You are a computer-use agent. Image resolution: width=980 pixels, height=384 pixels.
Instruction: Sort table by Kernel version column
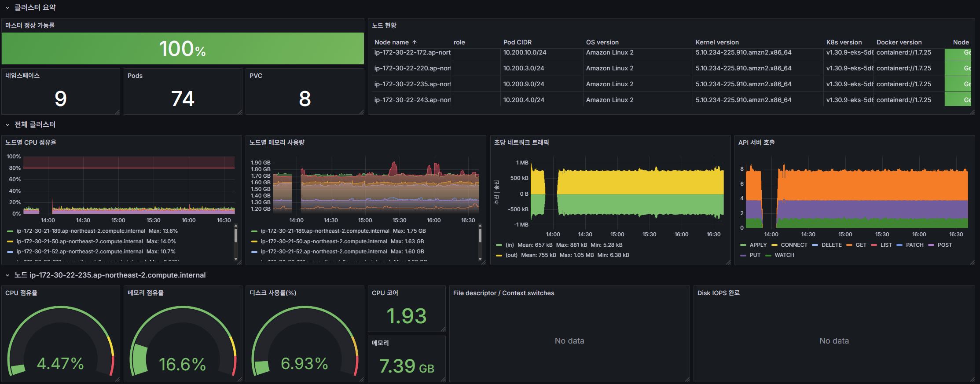(x=717, y=42)
